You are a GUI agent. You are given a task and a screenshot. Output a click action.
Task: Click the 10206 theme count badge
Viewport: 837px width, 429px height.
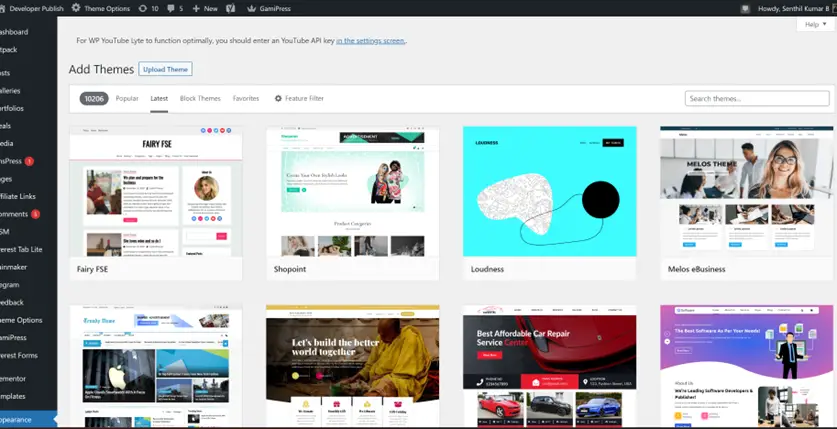click(x=94, y=99)
